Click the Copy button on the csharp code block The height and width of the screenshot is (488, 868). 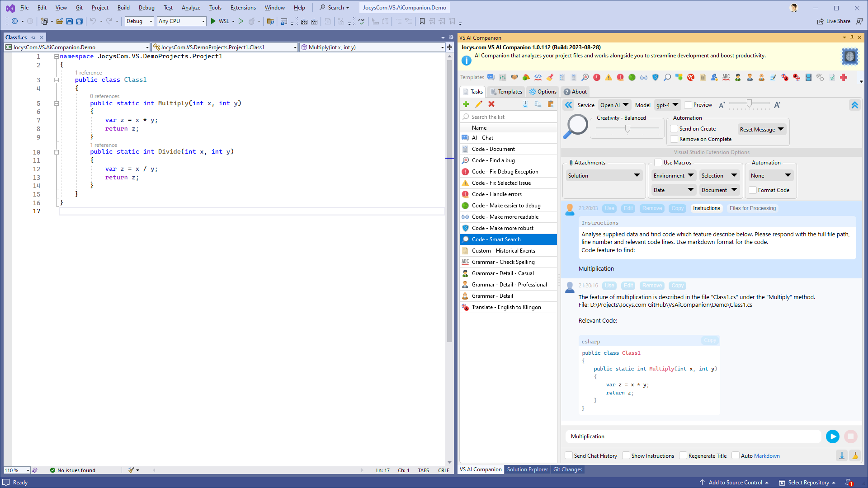pos(709,340)
